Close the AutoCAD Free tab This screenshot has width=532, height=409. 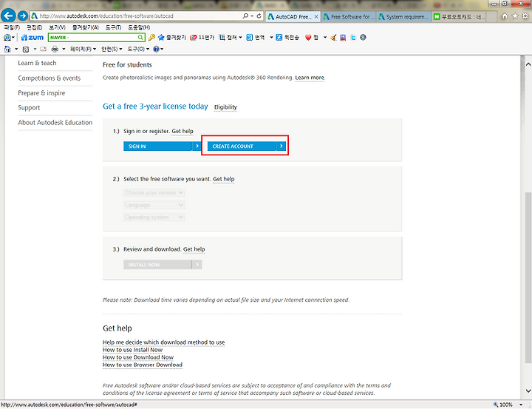pyautogui.click(x=316, y=17)
